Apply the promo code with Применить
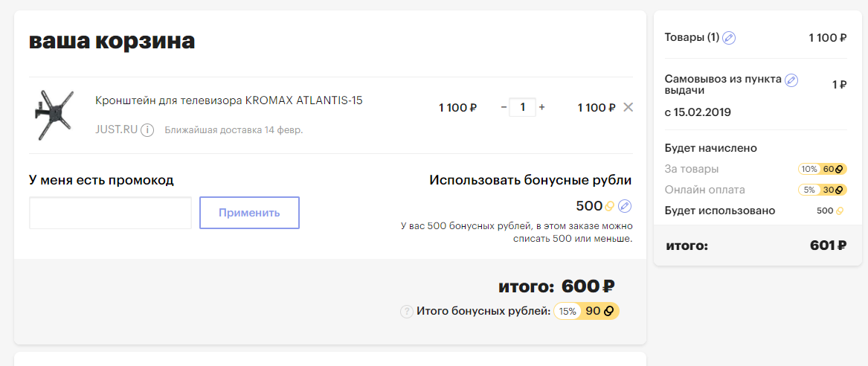The image size is (868, 366). (249, 213)
